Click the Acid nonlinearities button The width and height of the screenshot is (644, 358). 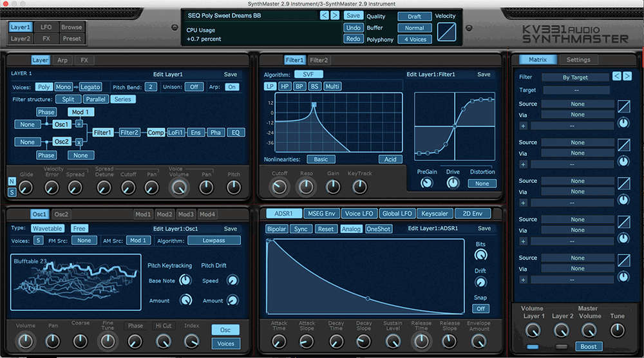[x=390, y=159]
